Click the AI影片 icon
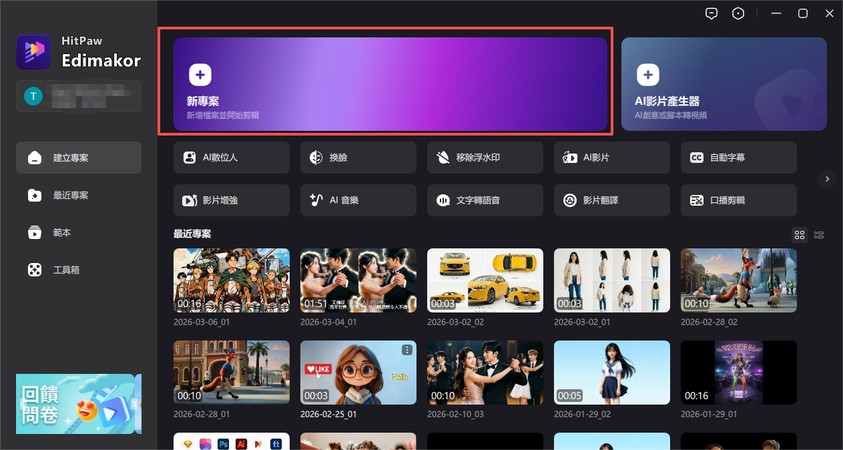 570,158
